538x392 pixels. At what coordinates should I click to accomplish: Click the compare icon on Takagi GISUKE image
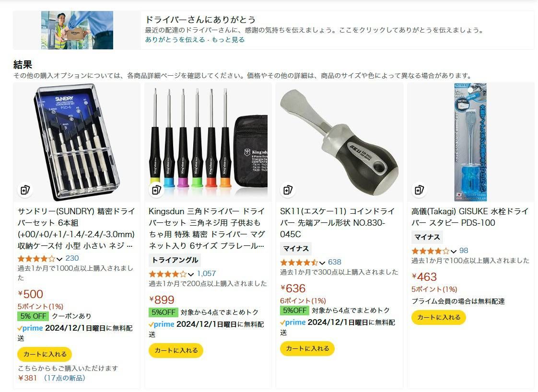click(x=419, y=190)
